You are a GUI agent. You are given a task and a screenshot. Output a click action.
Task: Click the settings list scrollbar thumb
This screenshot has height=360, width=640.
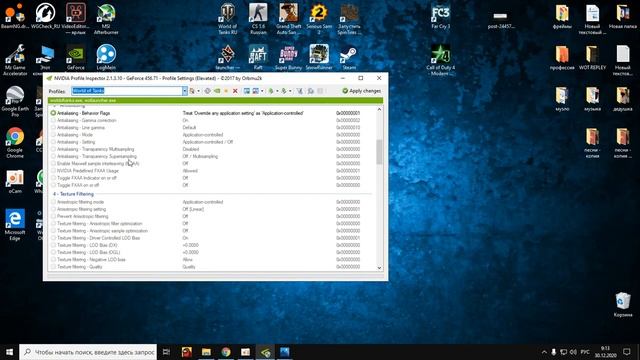point(379,151)
